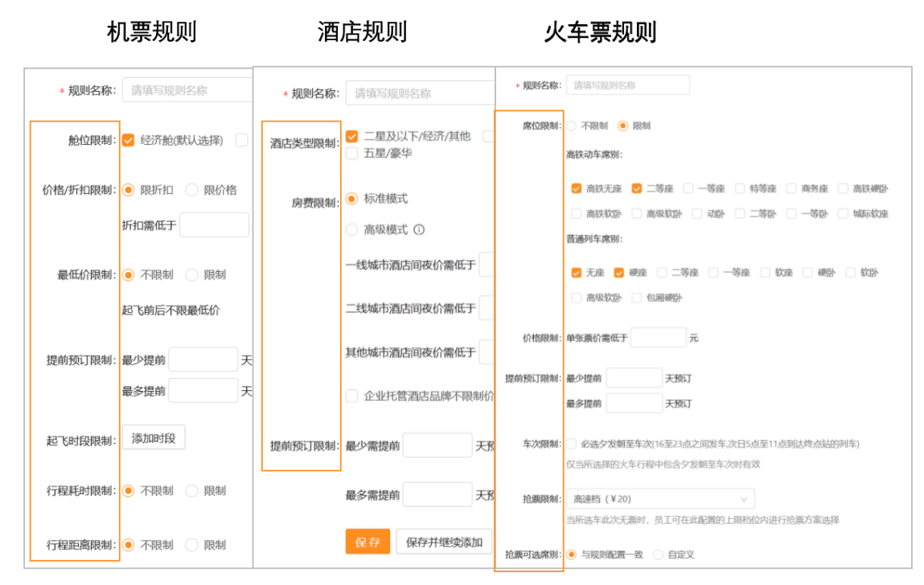Viewport: 924px width, 585px height.
Task: Check the 一等卧 checkbox
Action: [791, 213]
